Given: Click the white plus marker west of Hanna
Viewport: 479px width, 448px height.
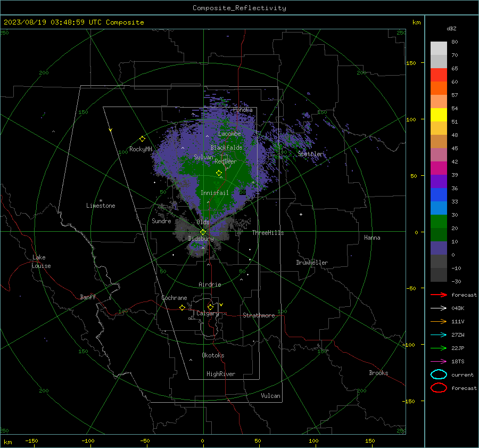Looking at the screenshot, I should click(x=301, y=214).
